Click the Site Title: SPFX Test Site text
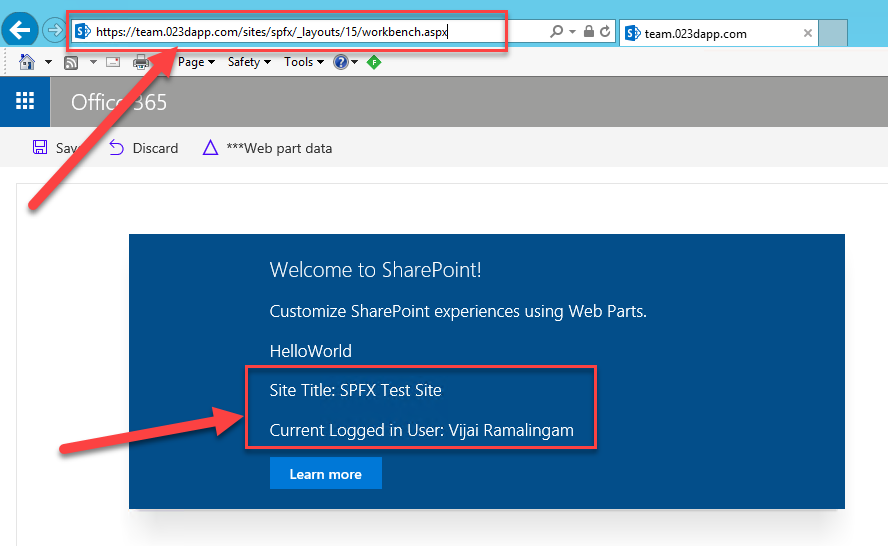 click(355, 390)
